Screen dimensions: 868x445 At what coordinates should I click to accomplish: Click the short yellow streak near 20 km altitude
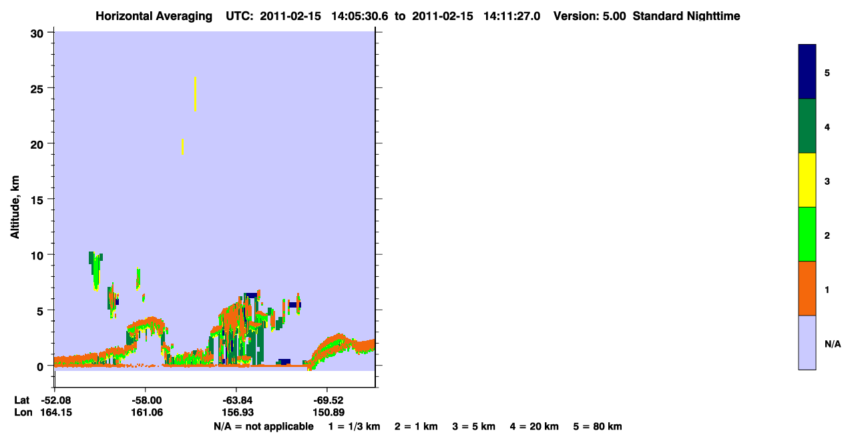click(182, 146)
